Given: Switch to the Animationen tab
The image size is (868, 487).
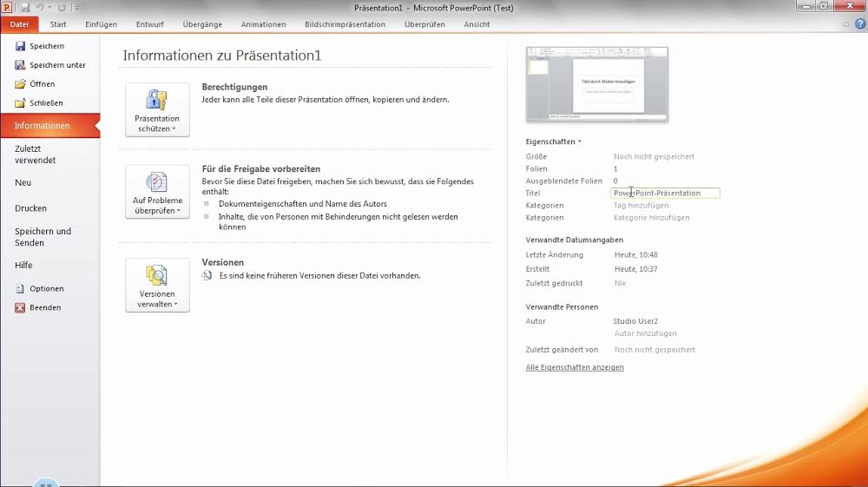Looking at the screenshot, I should [264, 24].
